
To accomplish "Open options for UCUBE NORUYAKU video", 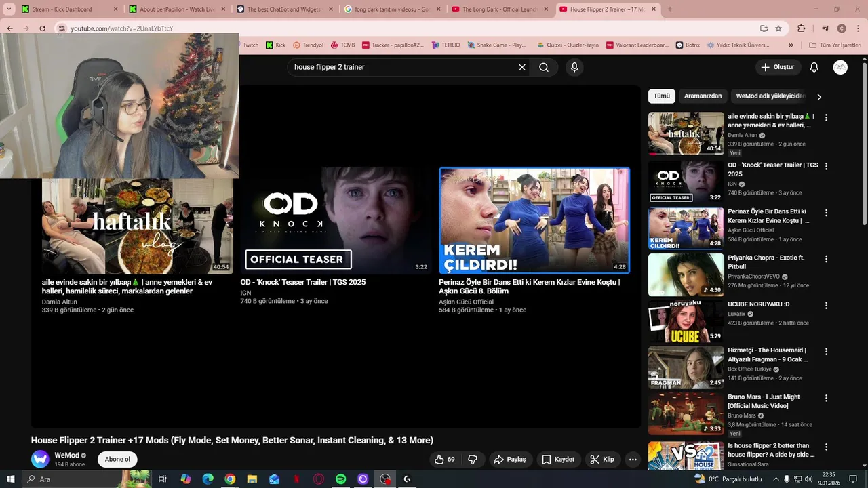I will pyautogui.click(x=826, y=305).
